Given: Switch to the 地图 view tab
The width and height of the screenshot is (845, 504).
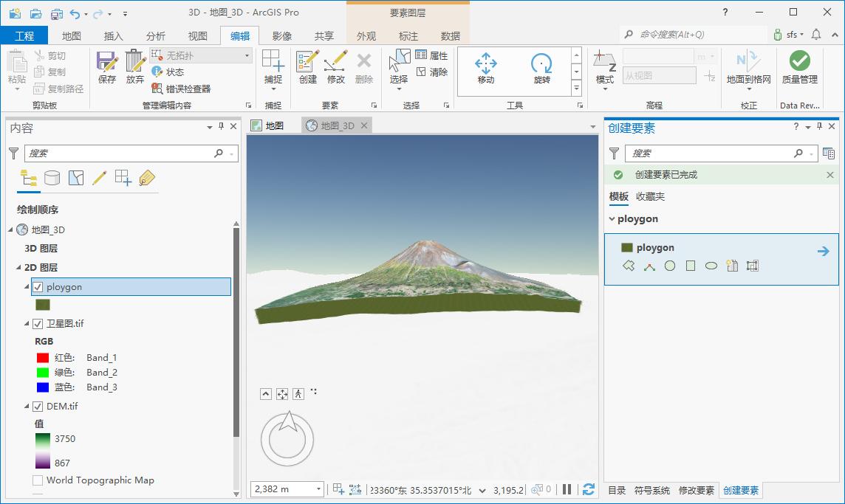Looking at the screenshot, I should 268,125.
